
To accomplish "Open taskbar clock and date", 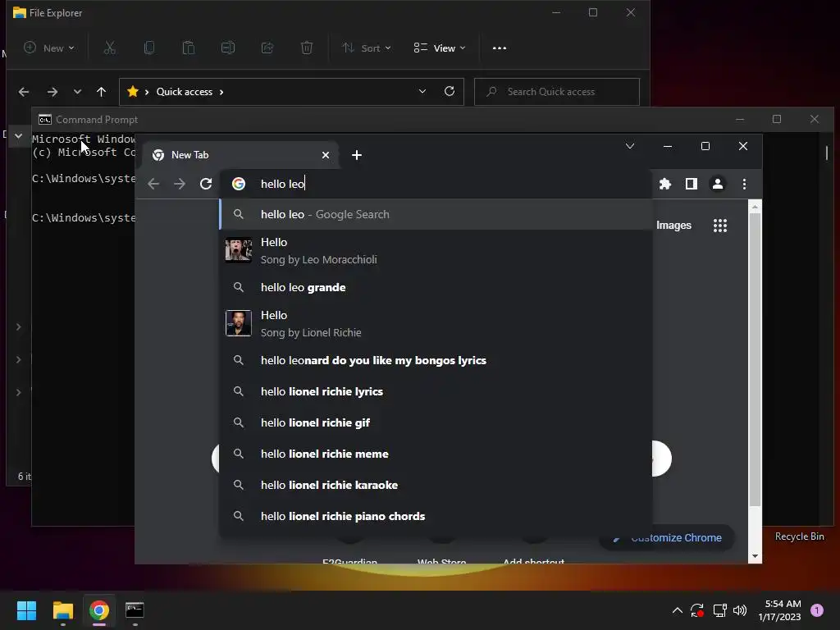I will point(779,610).
